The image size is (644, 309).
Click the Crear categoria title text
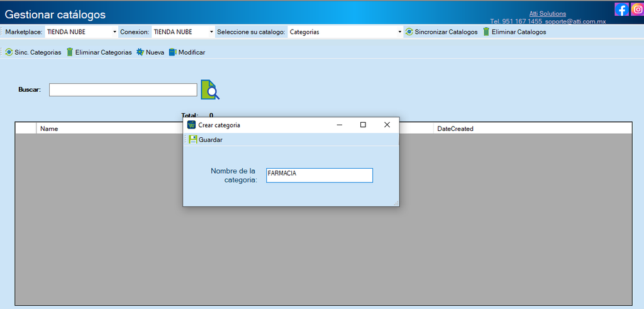(x=219, y=125)
